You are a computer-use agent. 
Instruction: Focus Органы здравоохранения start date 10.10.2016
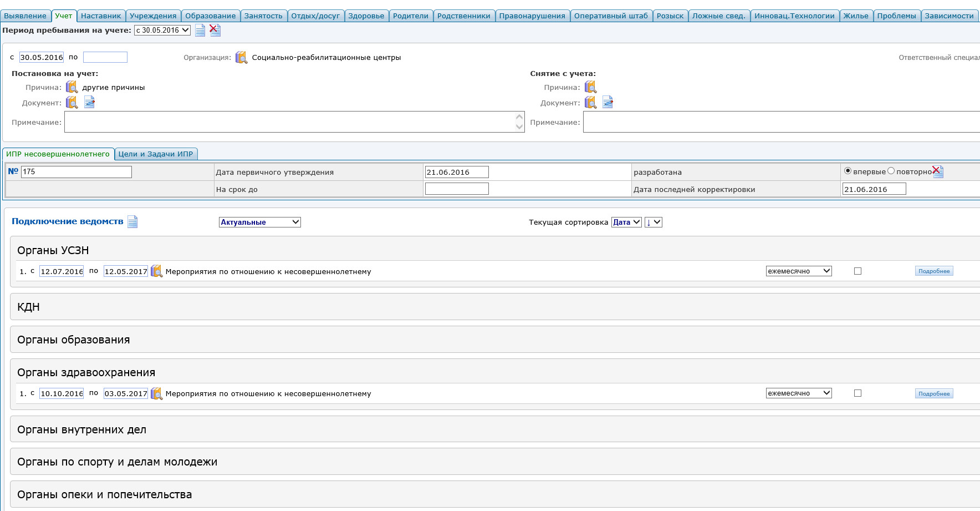pyautogui.click(x=62, y=393)
